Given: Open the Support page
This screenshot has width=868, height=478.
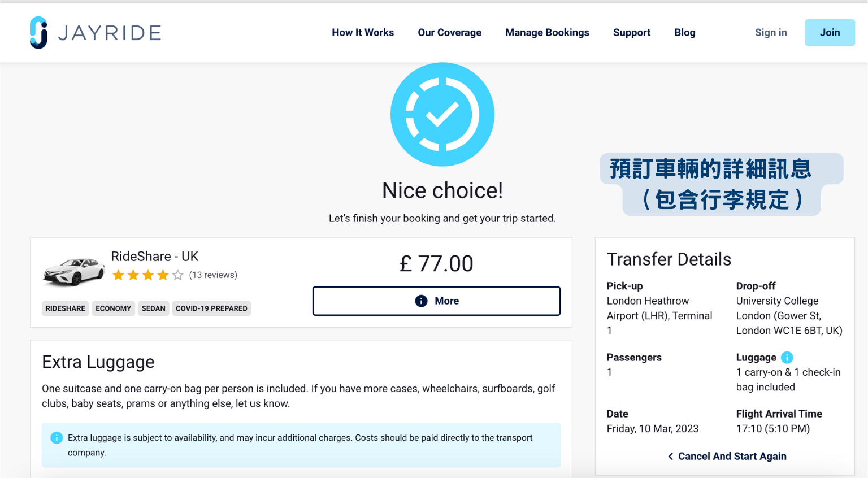Looking at the screenshot, I should point(632,33).
